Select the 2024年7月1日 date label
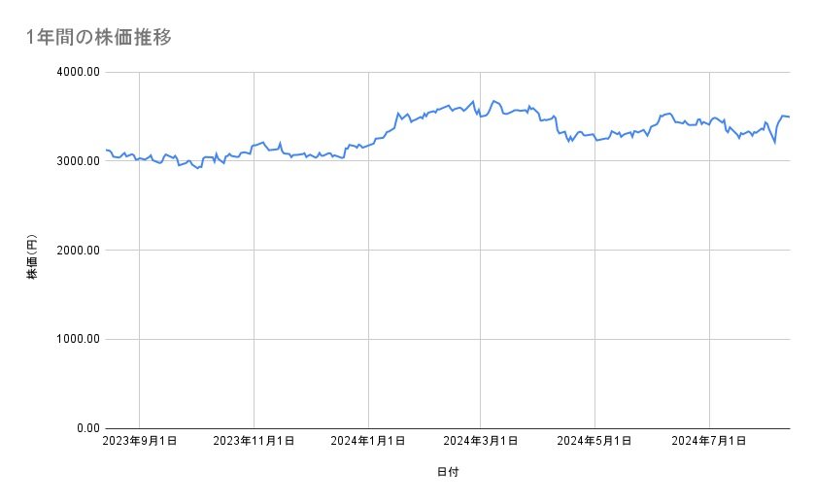This screenshot has height=504, width=815. (x=709, y=441)
